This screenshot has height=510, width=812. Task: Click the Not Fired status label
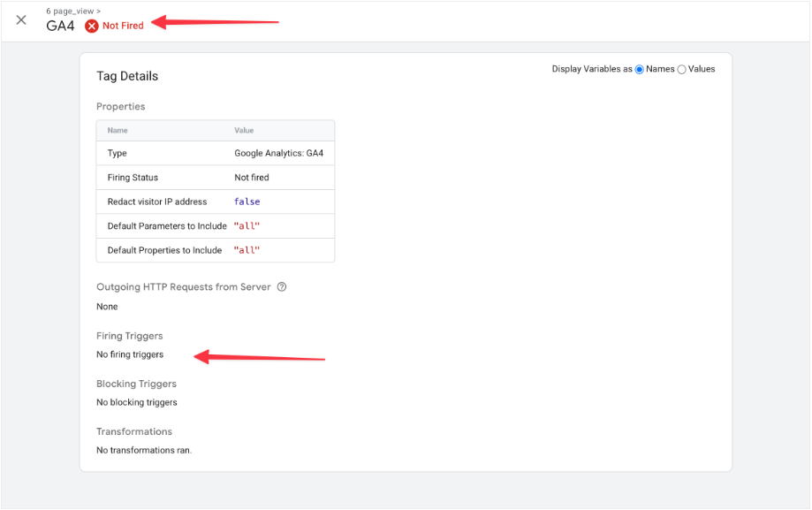tap(123, 27)
